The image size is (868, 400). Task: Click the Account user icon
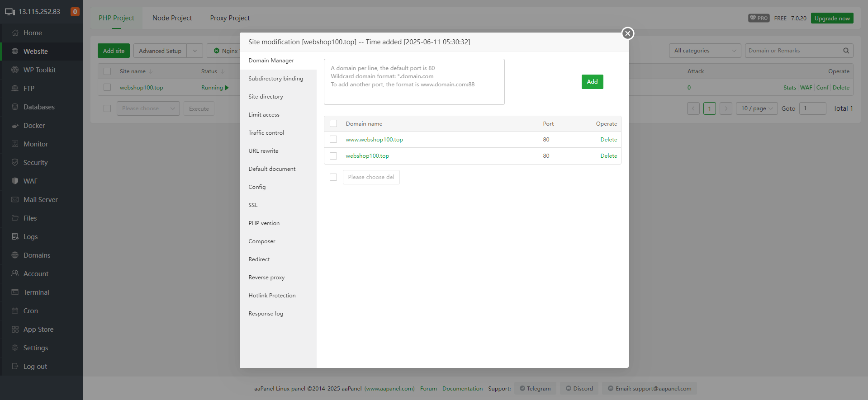tap(15, 274)
